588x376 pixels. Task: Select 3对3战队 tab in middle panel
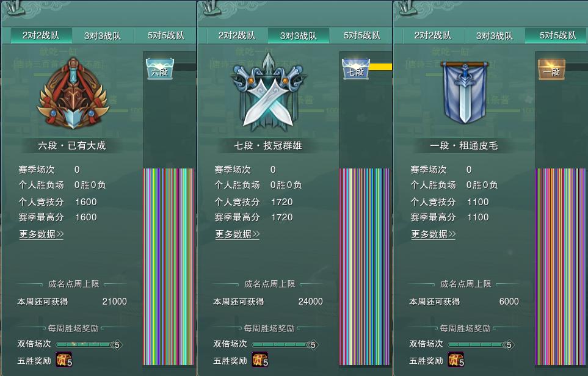[x=299, y=35]
